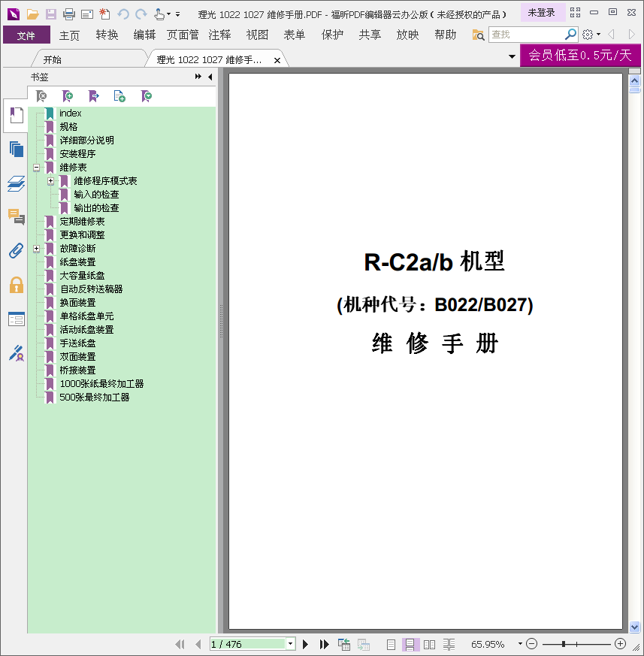
Task: Select the index bookmark
Action: point(71,113)
